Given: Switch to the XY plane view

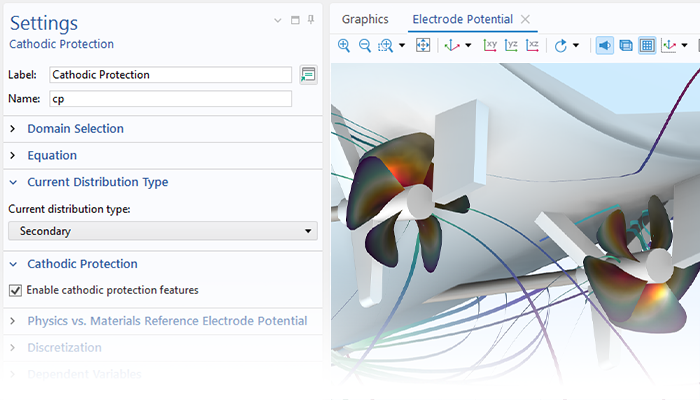Looking at the screenshot, I should 490,45.
